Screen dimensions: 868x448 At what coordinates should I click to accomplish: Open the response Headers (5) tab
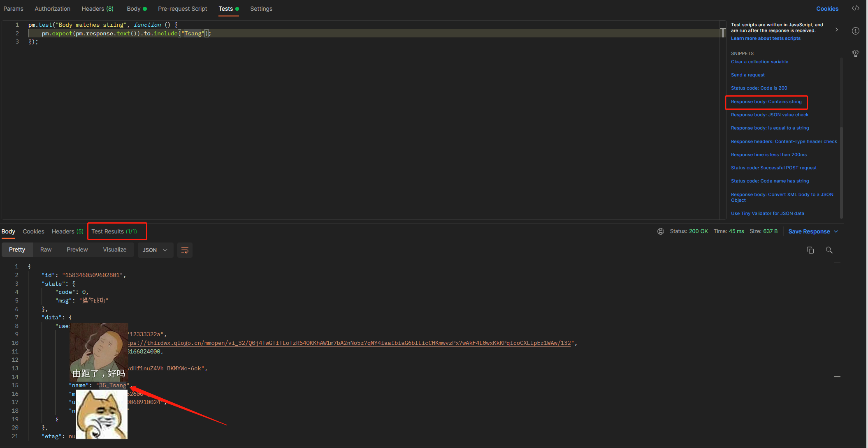coord(67,231)
